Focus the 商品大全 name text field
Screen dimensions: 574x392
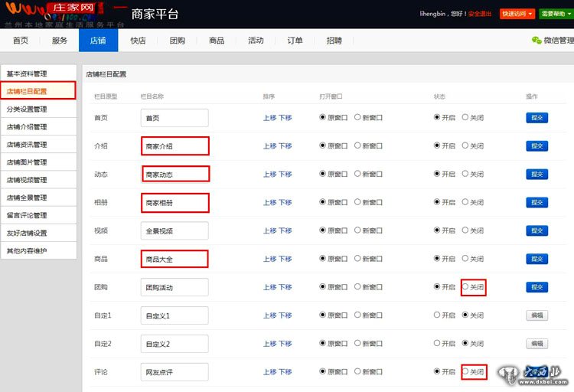click(174, 259)
